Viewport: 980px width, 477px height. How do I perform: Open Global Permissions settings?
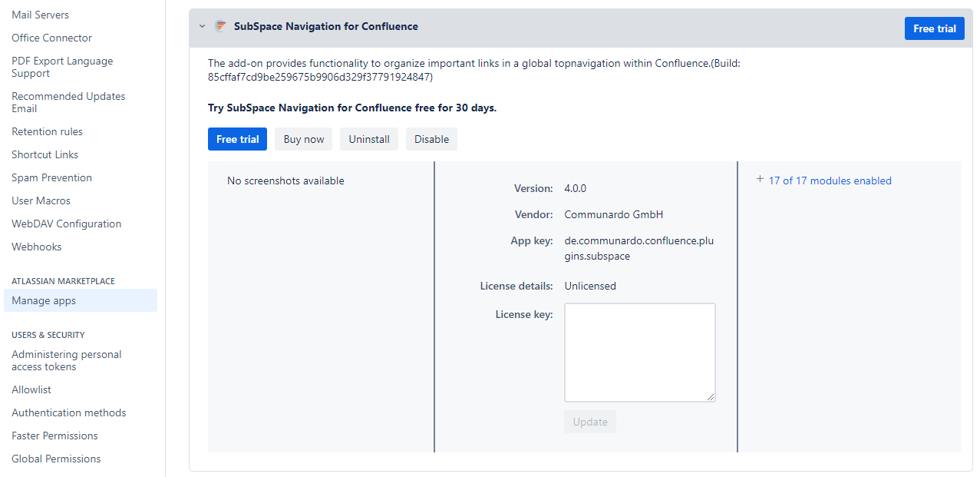[56, 459]
